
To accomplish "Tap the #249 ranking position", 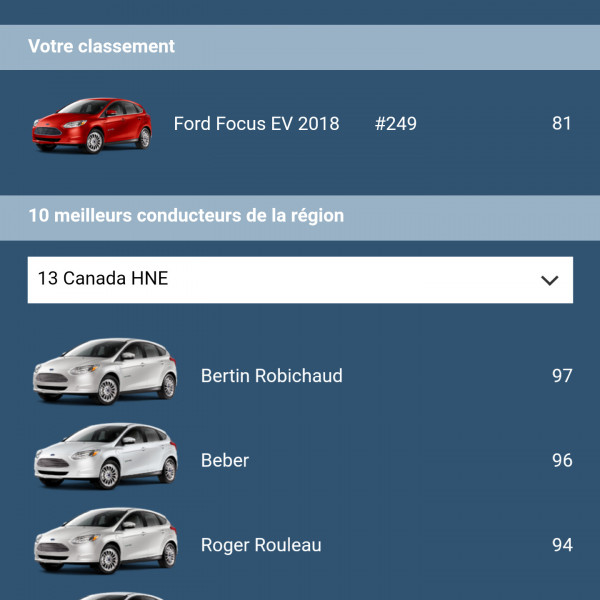I will 396,124.
